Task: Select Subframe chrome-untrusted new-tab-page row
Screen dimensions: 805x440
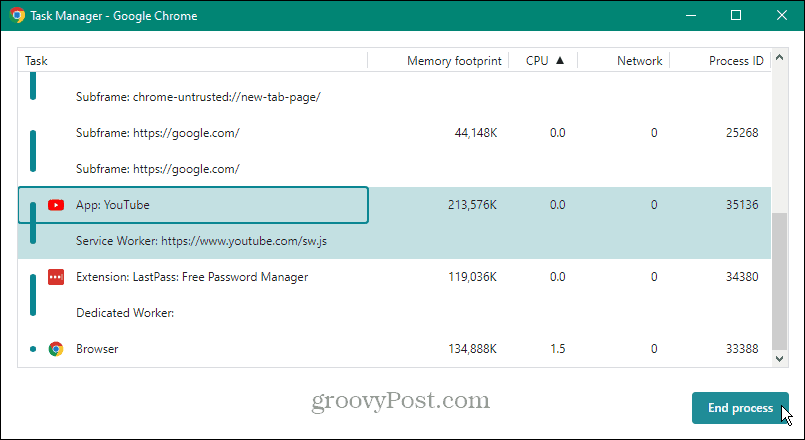Action: point(394,97)
